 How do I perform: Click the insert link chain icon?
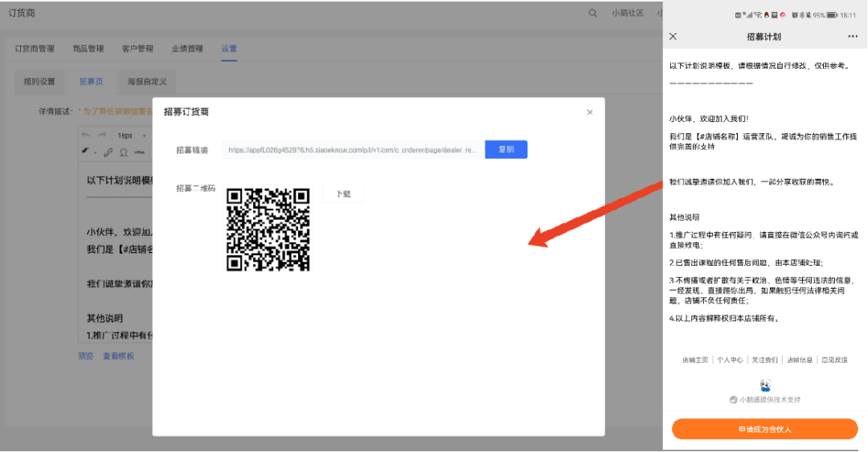(x=108, y=153)
